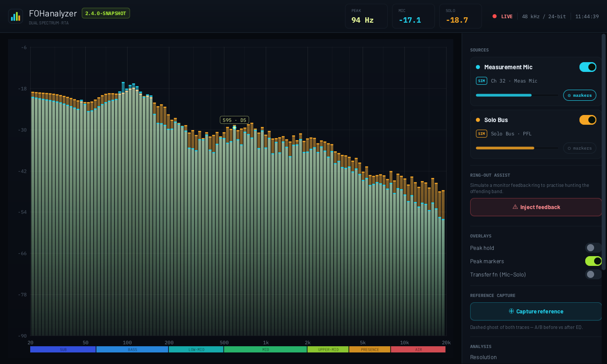This screenshot has height=364, width=607.
Task: Toggle markers for Solo Bus
Action: pos(580,148)
